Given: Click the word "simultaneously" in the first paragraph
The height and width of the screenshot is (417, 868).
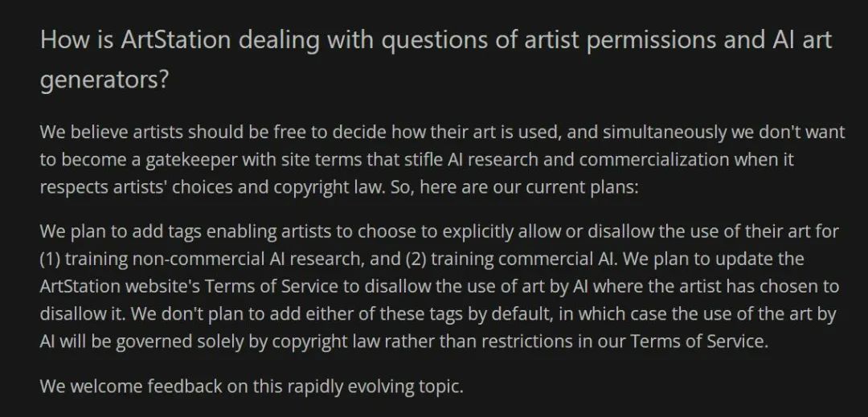Looking at the screenshot, I should (664, 133).
